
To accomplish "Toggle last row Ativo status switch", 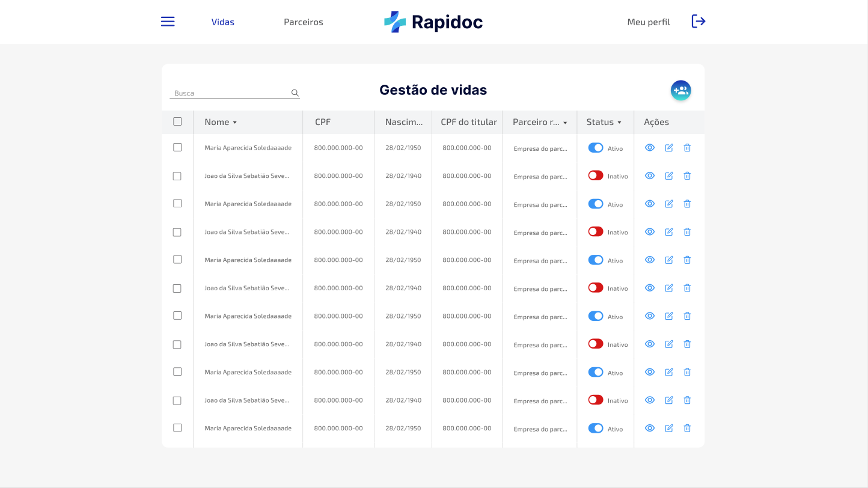I will pyautogui.click(x=596, y=428).
